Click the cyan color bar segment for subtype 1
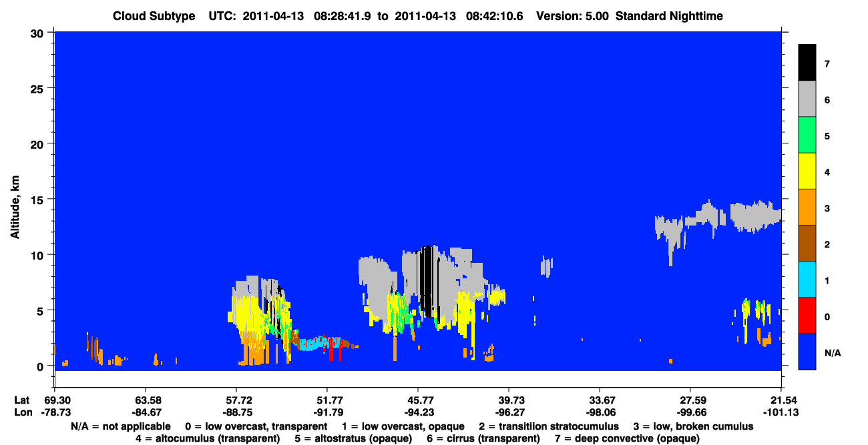The image size is (868, 445). point(807,279)
